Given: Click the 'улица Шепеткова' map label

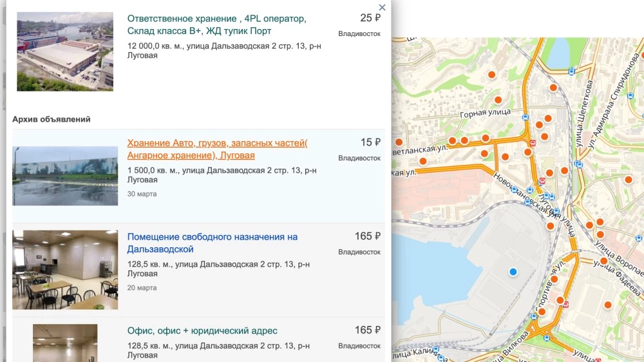Looking at the screenshot, I should coord(583,113).
